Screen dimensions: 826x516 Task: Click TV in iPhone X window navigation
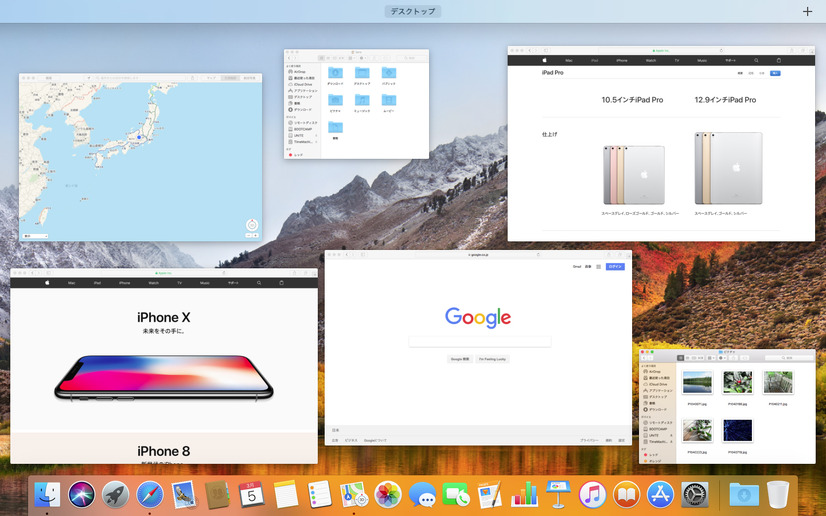[x=179, y=283]
